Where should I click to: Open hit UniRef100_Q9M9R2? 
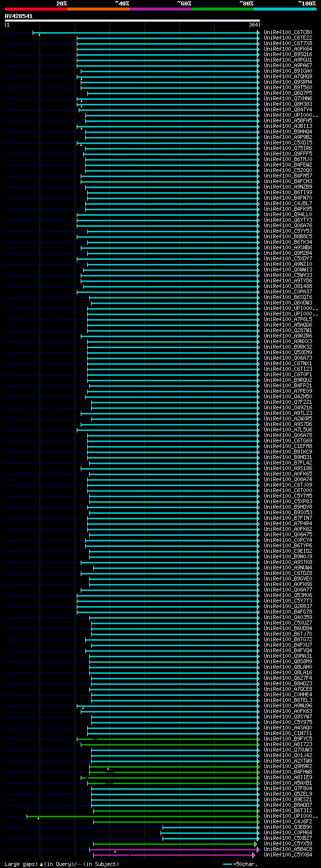(288, 767)
